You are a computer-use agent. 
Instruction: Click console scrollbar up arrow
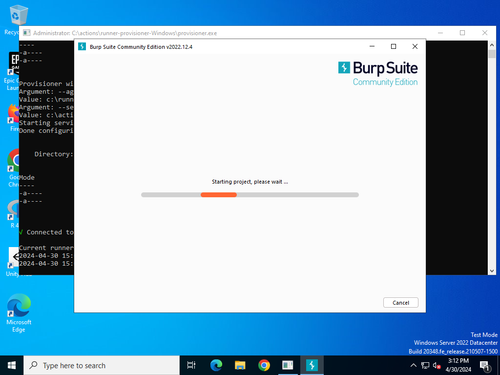[x=492, y=45]
